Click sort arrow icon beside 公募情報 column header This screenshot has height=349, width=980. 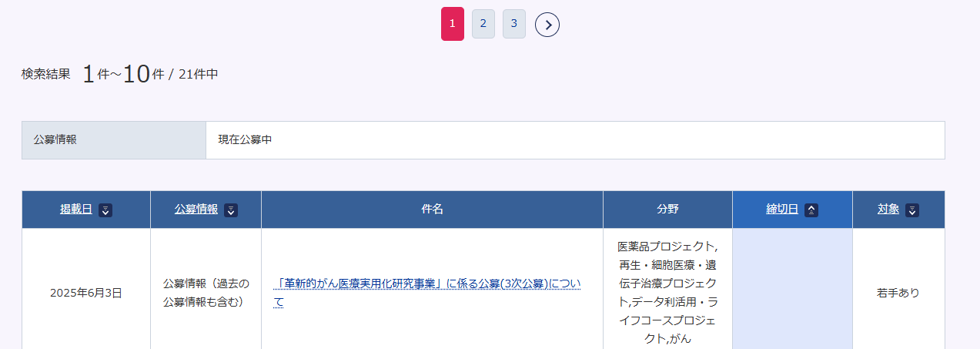pos(230,210)
